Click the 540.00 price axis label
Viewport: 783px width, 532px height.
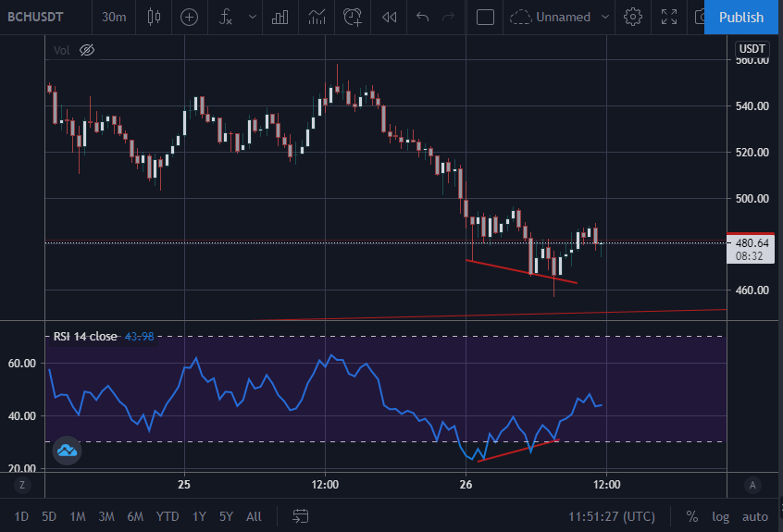[752, 105]
